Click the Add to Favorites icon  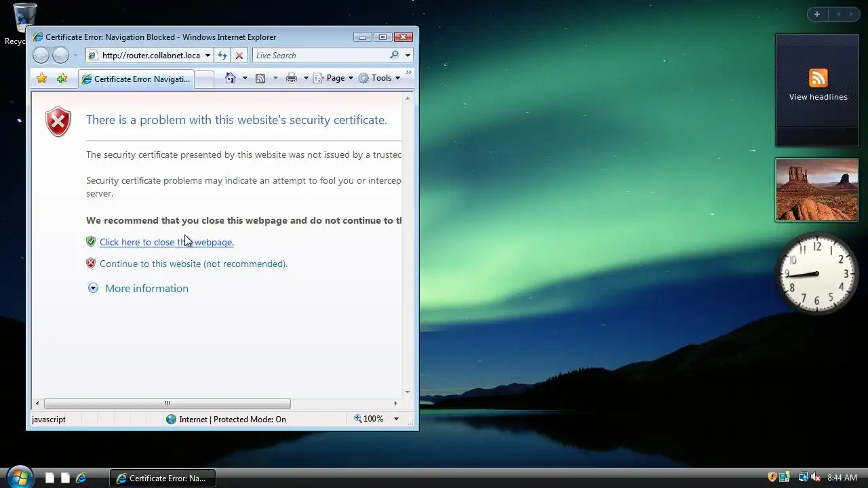pyautogui.click(x=62, y=78)
